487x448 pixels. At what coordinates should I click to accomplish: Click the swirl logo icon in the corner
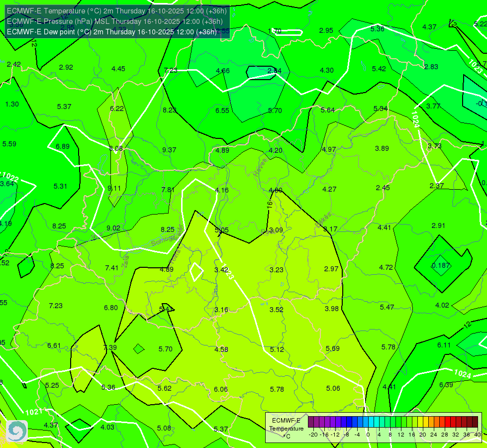[17, 431]
